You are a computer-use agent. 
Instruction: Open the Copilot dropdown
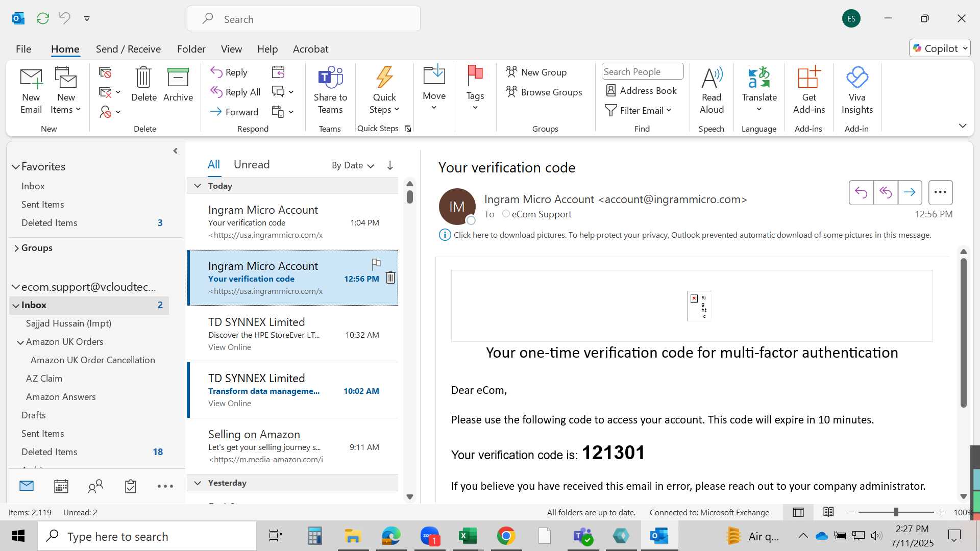(x=940, y=48)
